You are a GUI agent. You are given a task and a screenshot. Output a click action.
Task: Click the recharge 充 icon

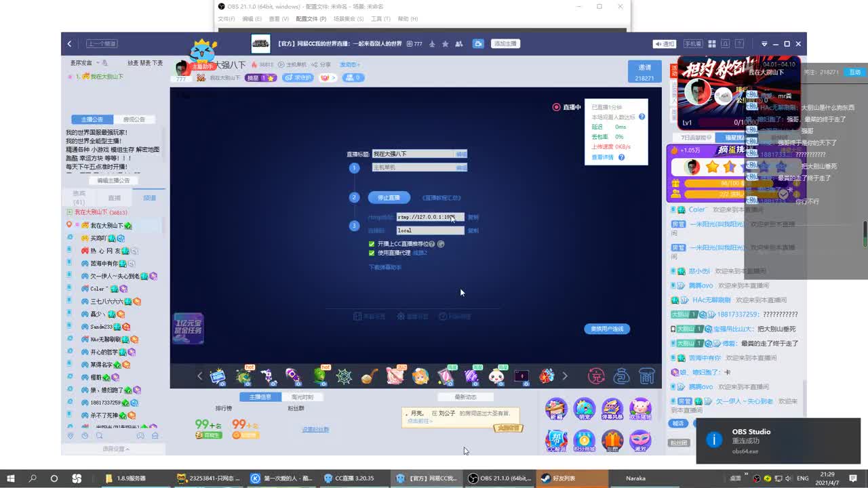coord(596,375)
